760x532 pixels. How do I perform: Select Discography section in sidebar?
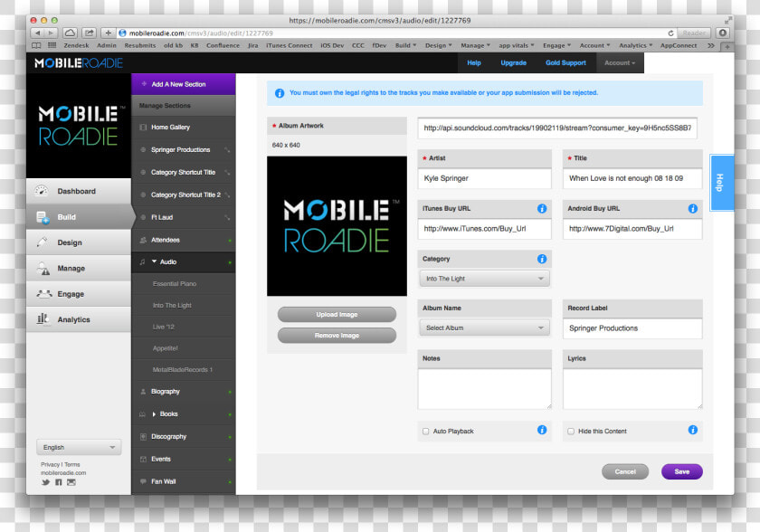click(183, 437)
